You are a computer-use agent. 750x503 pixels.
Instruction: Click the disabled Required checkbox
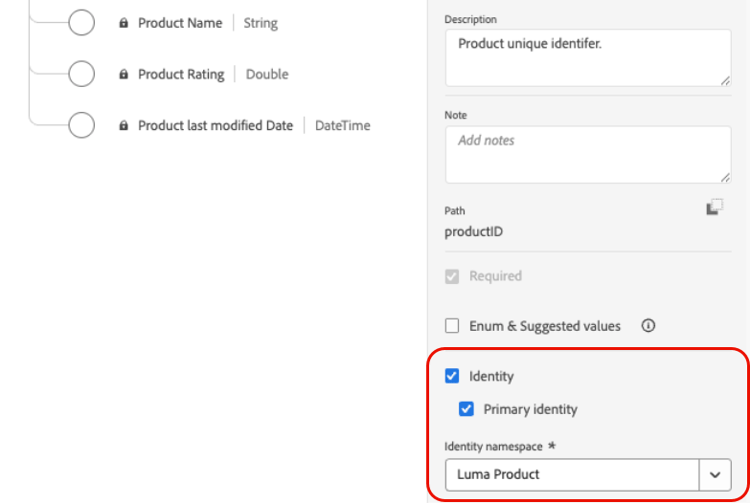click(x=452, y=276)
